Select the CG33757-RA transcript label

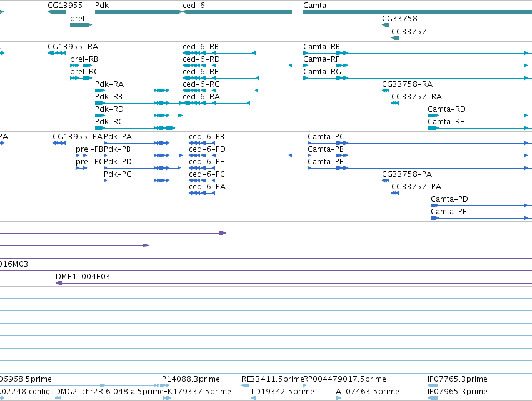pyautogui.click(x=416, y=97)
